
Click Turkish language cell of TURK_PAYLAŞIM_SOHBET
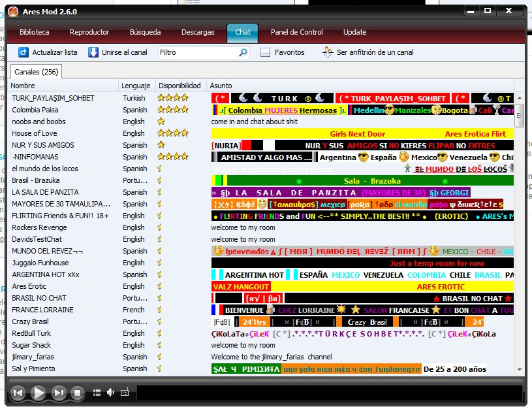(x=134, y=98)
